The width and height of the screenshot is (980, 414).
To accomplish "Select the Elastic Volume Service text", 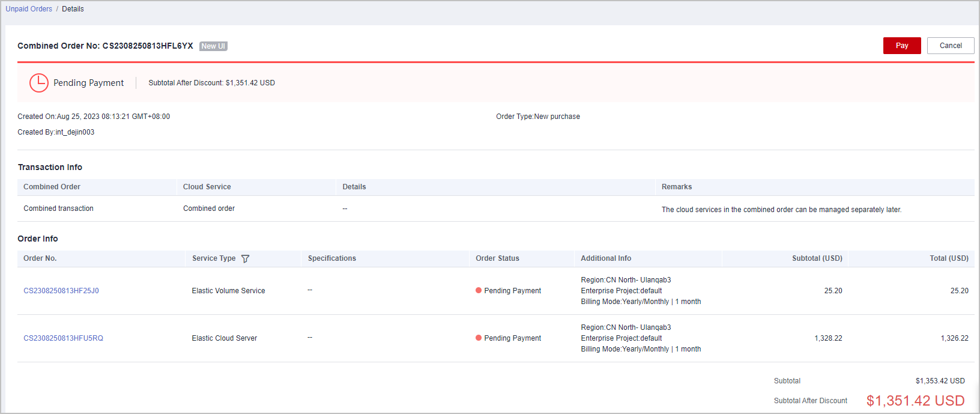I will pos(228,291).
